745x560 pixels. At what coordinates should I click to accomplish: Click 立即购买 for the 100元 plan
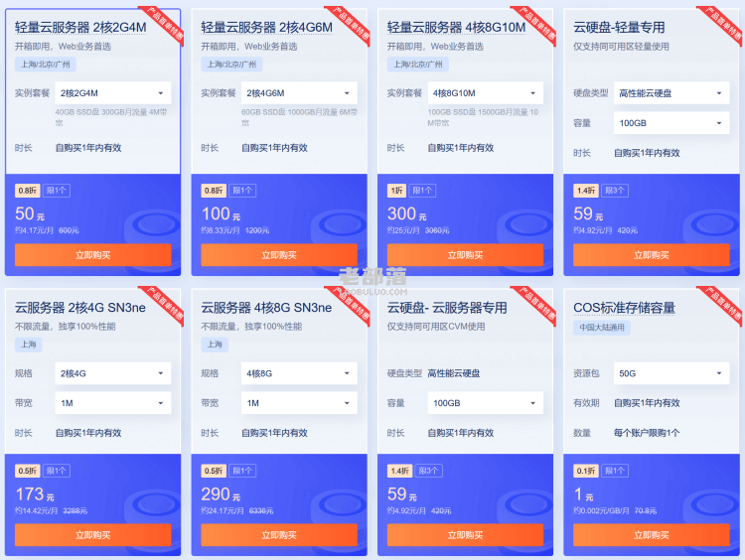point(279,255)
